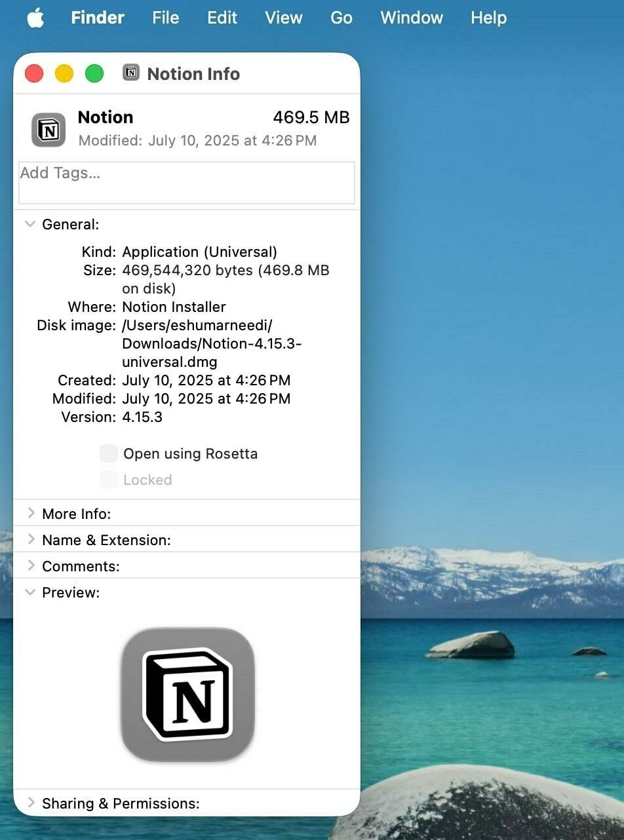
Task: Click the 469.5 MB size value
Action: tap(311, 117)
